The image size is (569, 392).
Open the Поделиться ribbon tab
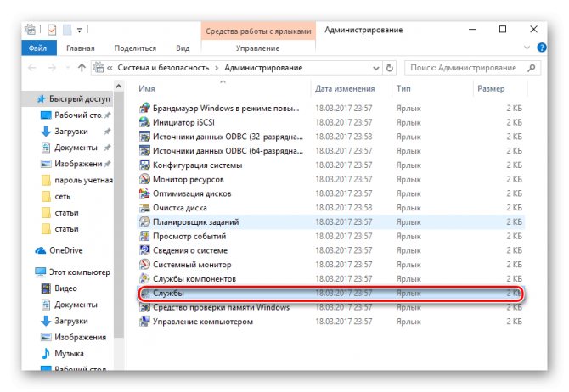pyautogui.click(x=135, y=48)
